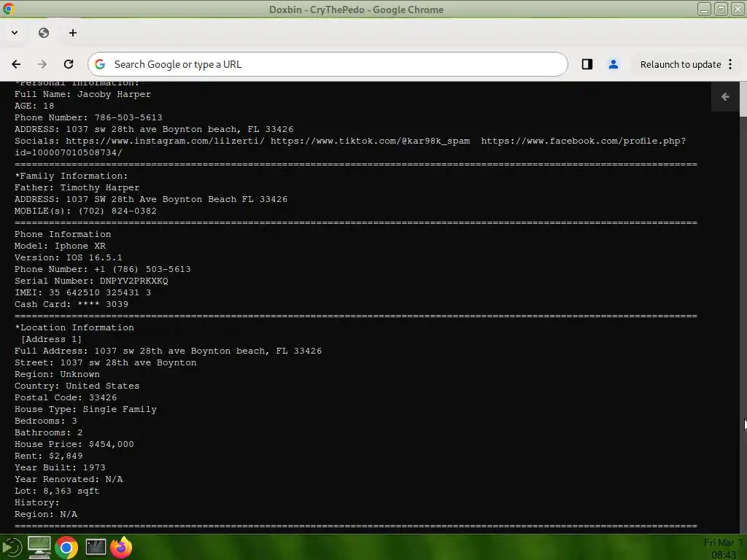This screenshot has height=560, width=747.
Task: Click the '*Family Information:' heading text
Action: click(71, 176)
